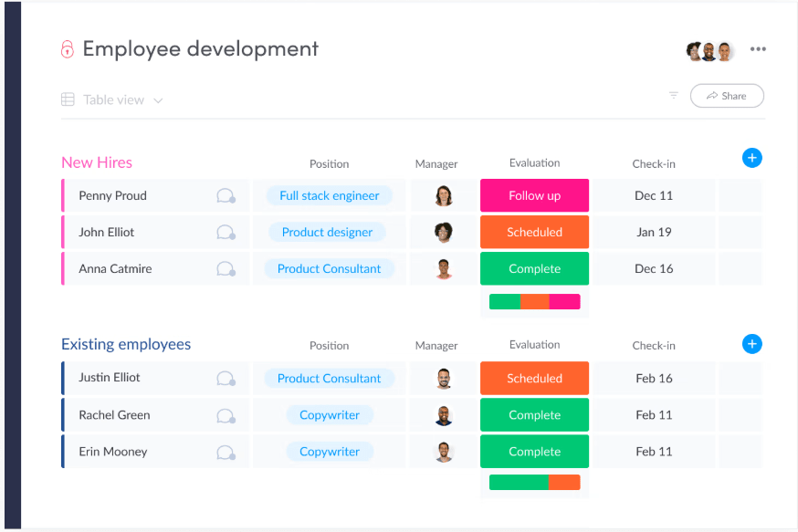Open Penny Proud's Follow up status dropdown

[534, 195]
